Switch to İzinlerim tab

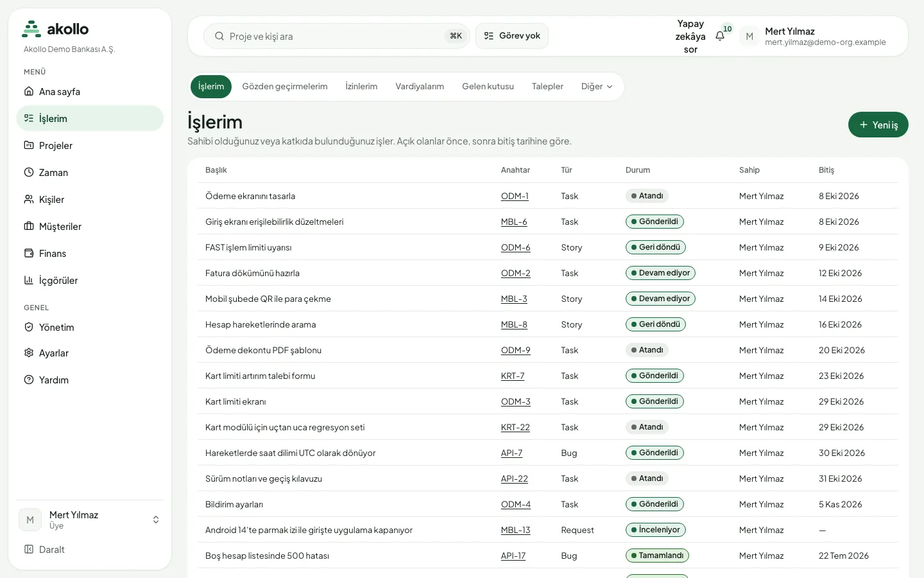pos(361,86)
